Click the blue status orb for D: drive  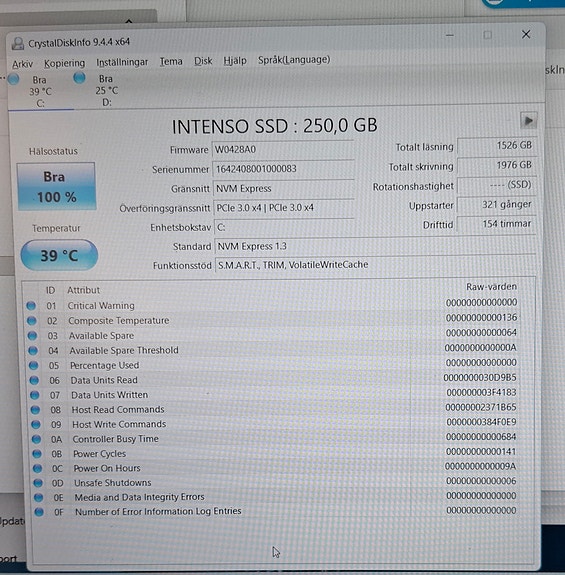pos(80,78)
